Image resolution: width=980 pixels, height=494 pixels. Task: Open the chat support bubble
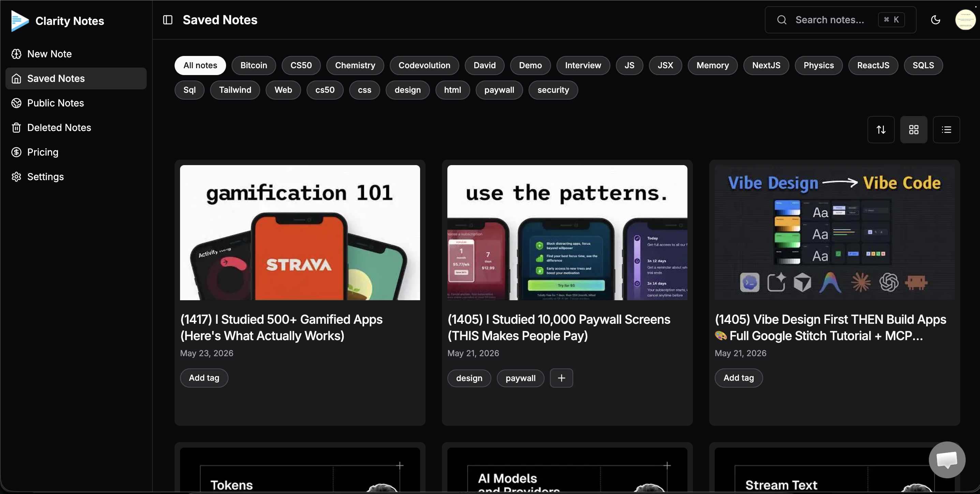(x=947, y=460)
